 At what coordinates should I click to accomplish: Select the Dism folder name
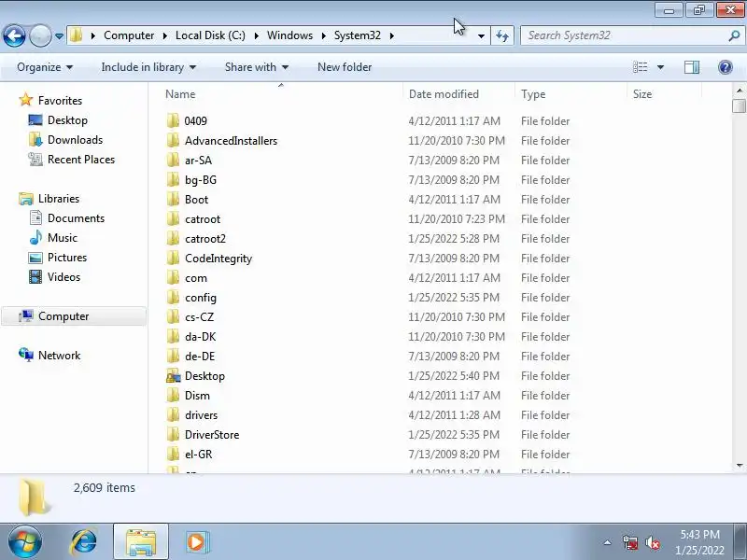tap(197, 395)
